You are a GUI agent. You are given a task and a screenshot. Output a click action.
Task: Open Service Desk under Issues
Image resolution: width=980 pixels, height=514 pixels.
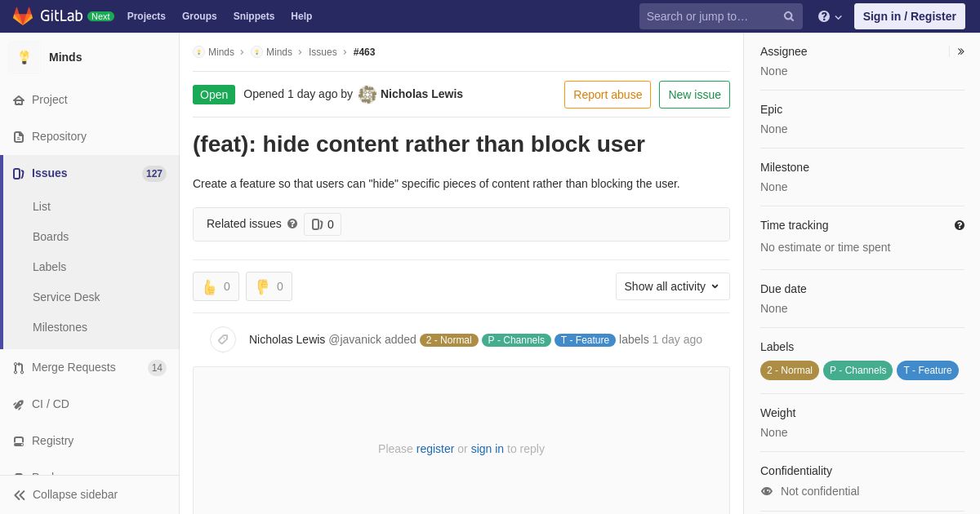pyautogui.click(x=66, y=297)
